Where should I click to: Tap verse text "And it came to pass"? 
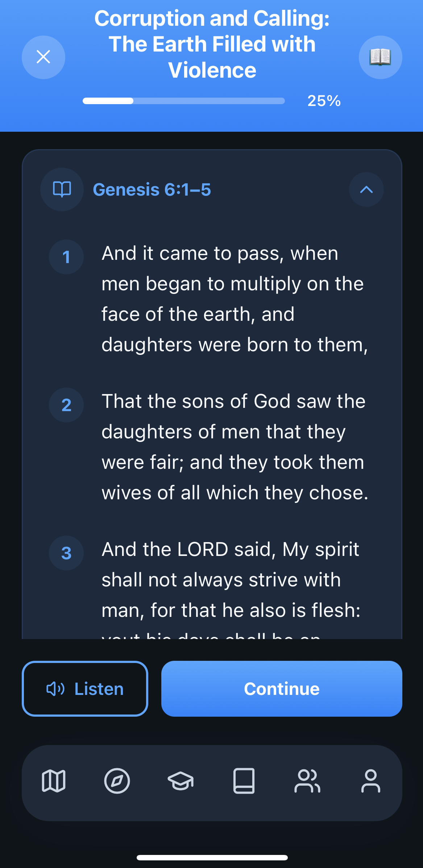coord(220,253)
